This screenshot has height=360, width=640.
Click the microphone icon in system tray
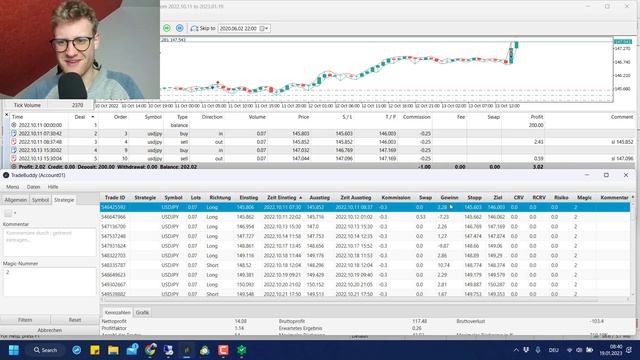click(538, 350)
